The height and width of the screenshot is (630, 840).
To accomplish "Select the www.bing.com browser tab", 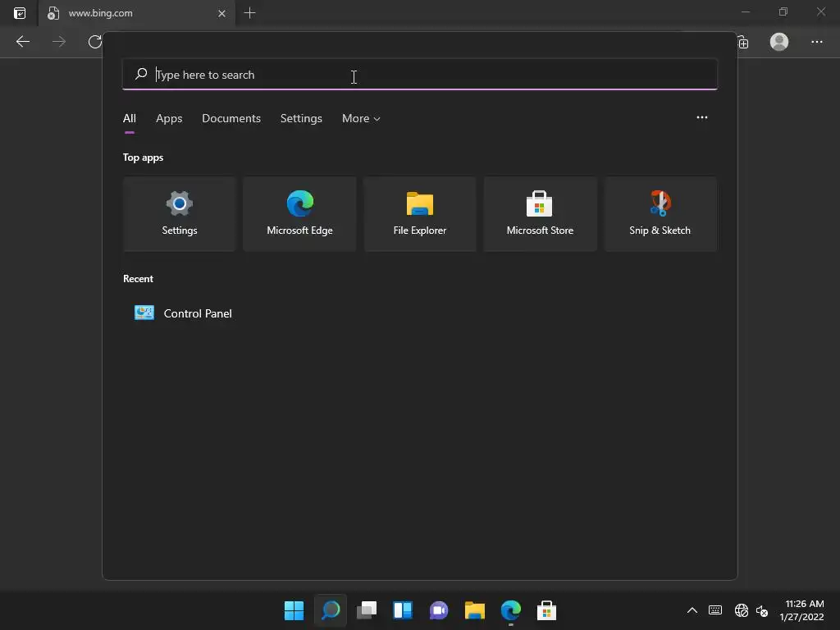I will tap(137, 13).
